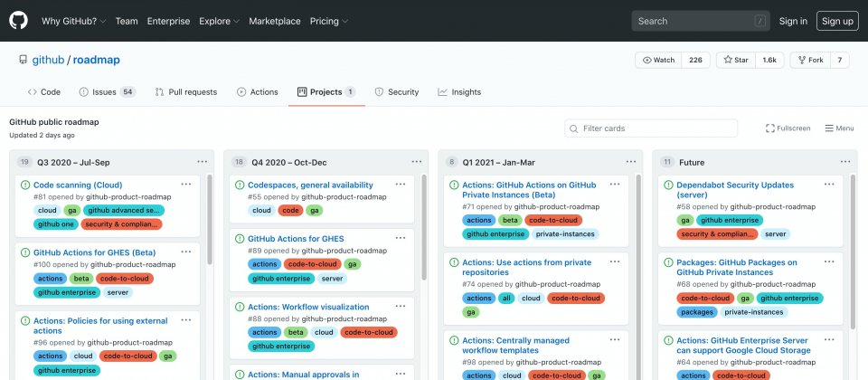Open the Insights tab
Viewport: 868px width, 380px height.
click(459, 92)
